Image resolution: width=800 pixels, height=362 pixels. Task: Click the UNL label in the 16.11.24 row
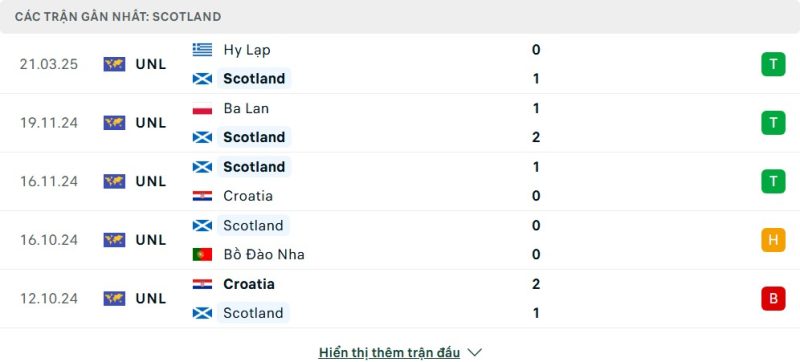(151, 182)
